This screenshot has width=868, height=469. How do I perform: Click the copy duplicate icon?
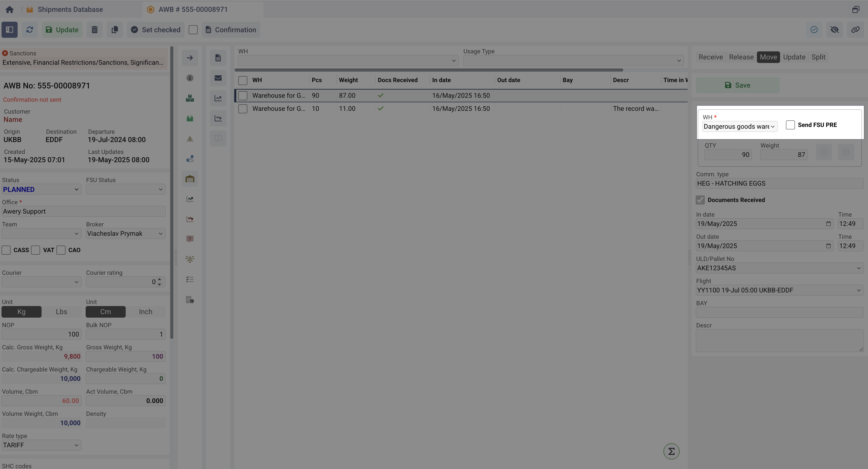pyautogui.click(x=115, y=30)
